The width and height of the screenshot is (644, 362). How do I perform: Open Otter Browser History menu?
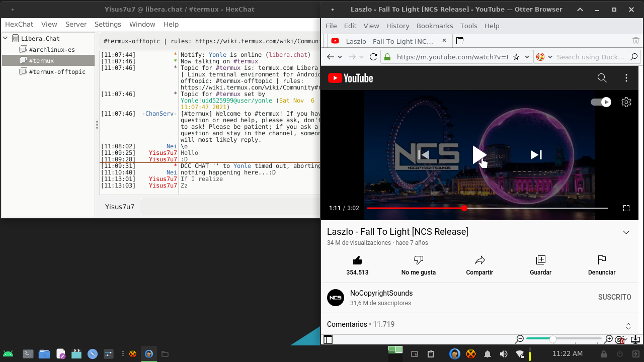click(398, 26)
